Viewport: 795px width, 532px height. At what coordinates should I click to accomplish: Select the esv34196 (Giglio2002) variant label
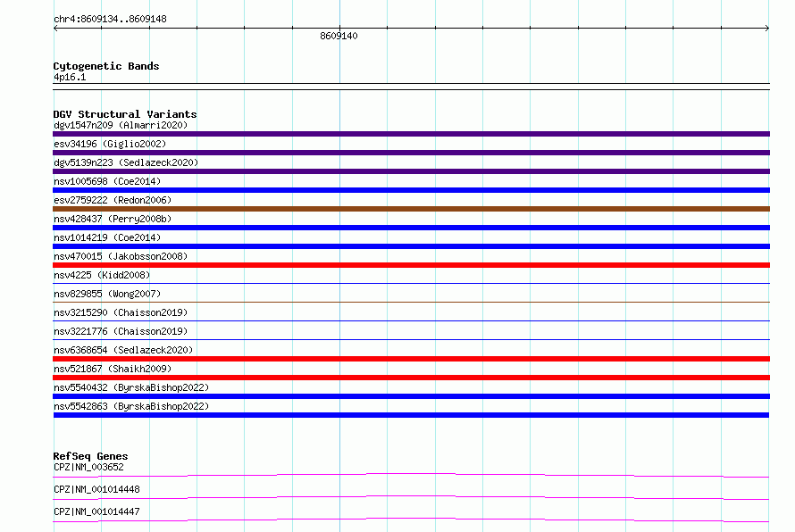pyautogui.click(x=110, y=144)
